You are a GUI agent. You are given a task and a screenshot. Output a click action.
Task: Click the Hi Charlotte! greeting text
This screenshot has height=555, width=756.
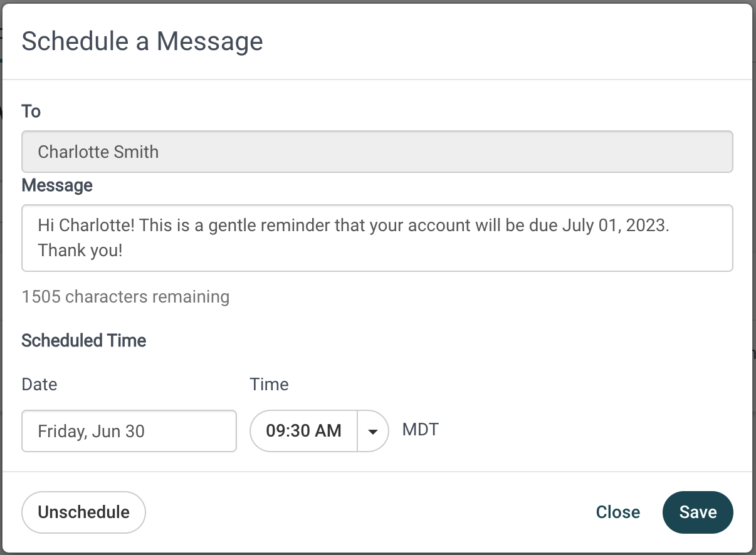tap(87, 225)
